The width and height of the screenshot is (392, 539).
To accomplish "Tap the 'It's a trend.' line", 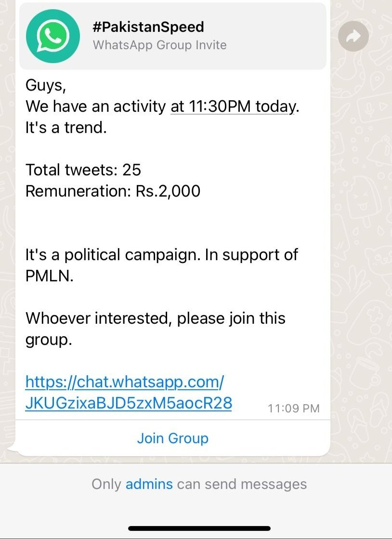I will [66, 128].
